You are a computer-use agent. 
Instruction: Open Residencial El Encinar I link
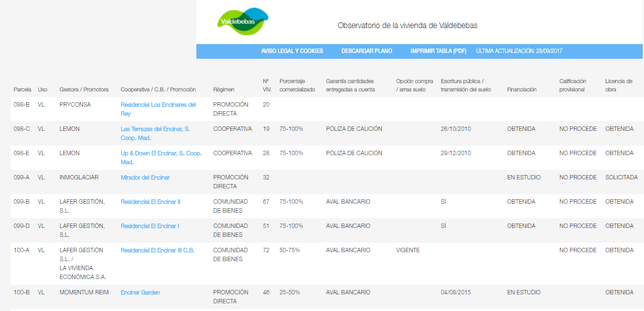[x=150, y=226]
